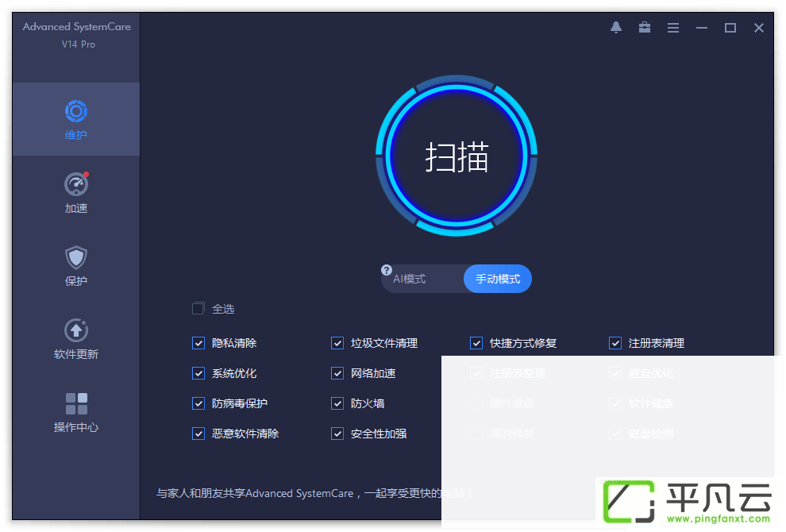Uncheck 快捷方式修复 checkbox
786x532 pixels.
pos(476,343)
